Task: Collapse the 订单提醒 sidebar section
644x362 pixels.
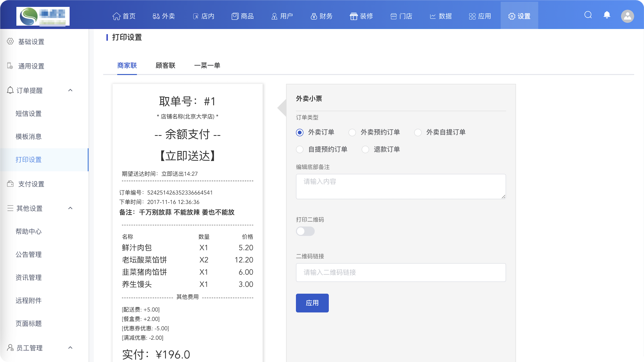Action: click(70, 90)
